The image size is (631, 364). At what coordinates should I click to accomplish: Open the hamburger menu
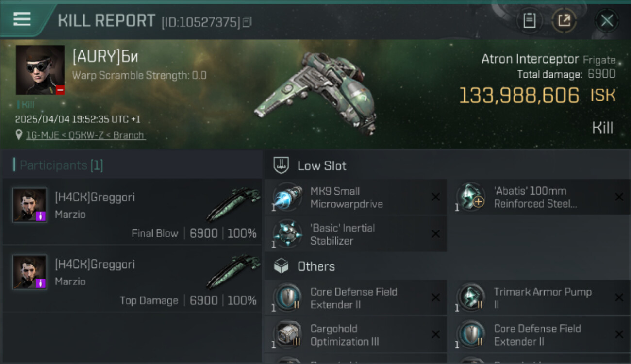[22, 19]
